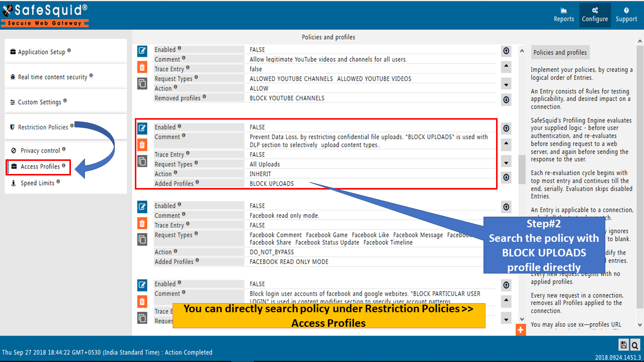Edit the Prevent Data Loss entry
This screenshot has height=362, width=644.
[x=142, y=128]
